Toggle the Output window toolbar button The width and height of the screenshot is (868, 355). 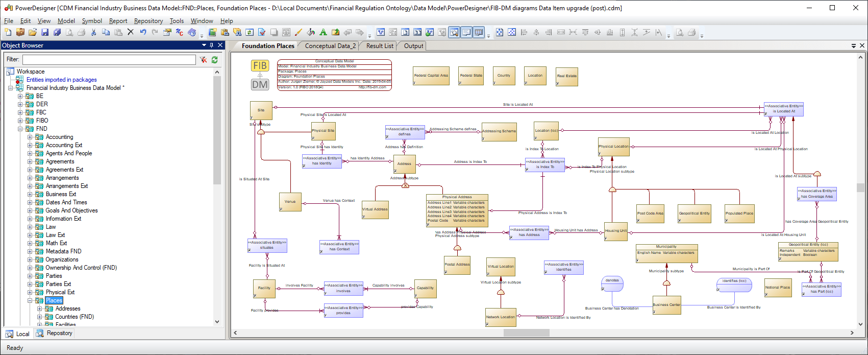466,32
